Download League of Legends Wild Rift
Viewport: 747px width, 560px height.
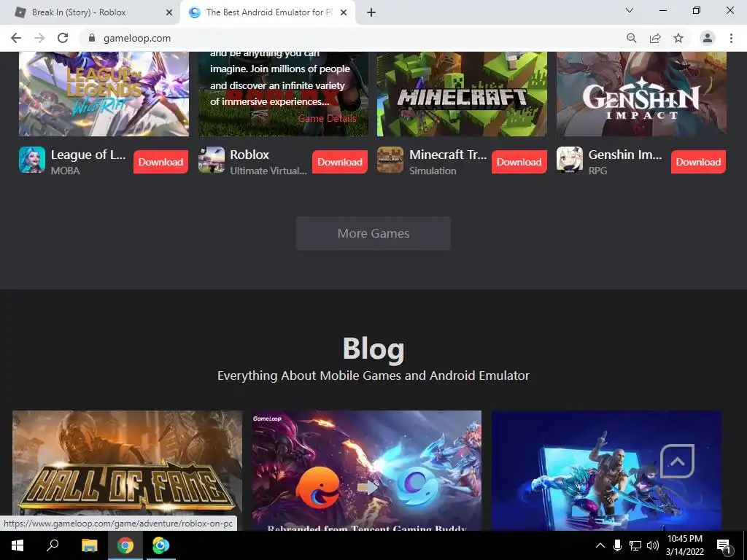(160, 162)
